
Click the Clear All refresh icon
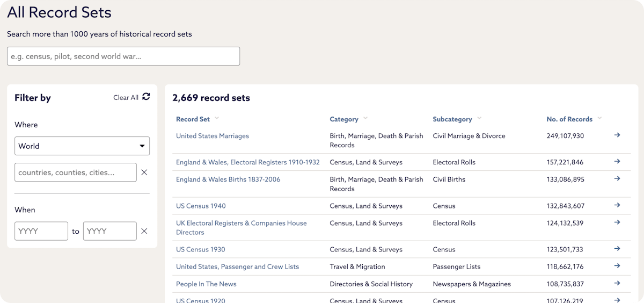pos(146,97)
